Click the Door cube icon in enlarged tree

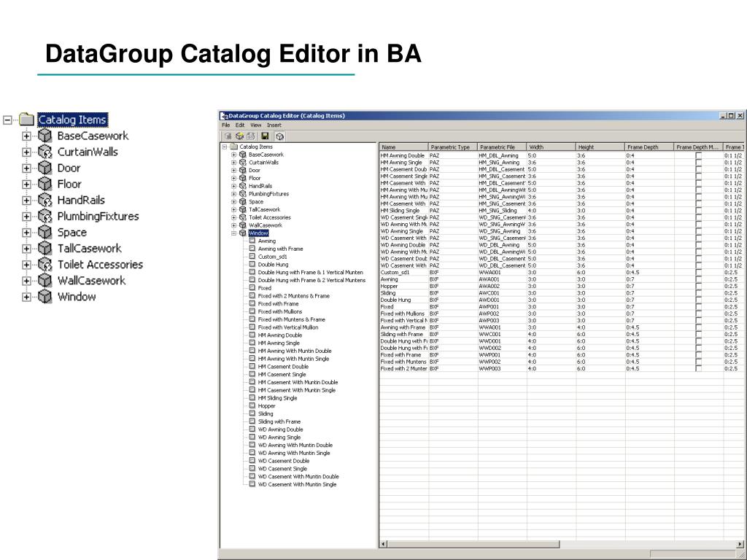pyautogui.click(x=44, y=168)
